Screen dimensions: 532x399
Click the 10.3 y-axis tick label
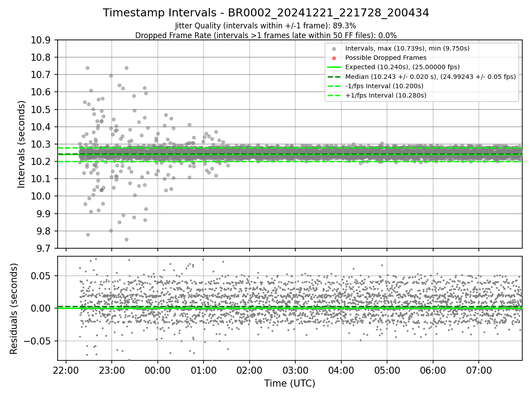42,144
